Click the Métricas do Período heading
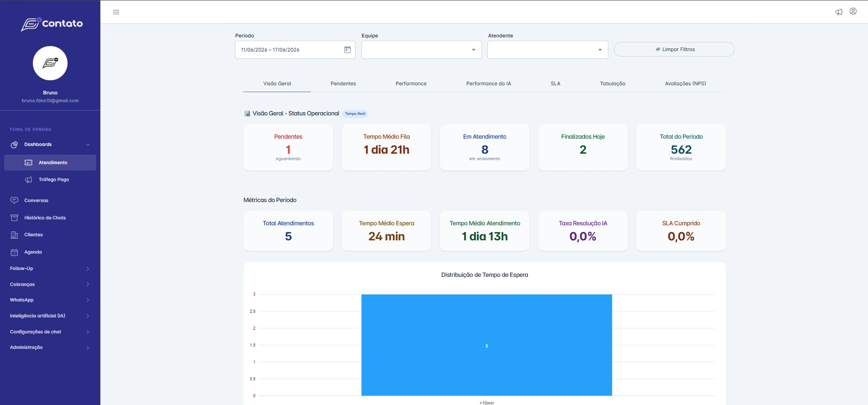 coord(270,200)
